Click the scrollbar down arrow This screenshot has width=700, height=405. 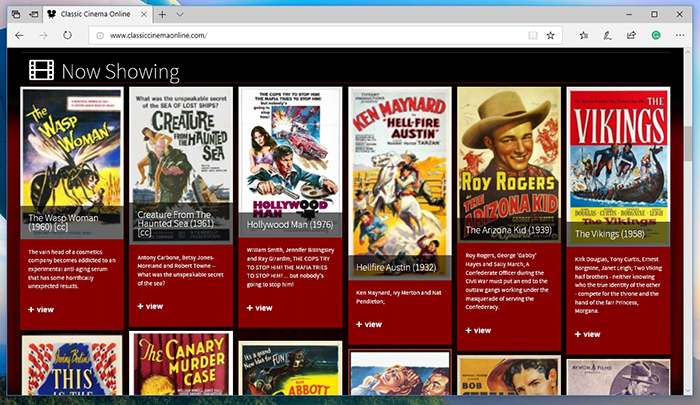688,390
